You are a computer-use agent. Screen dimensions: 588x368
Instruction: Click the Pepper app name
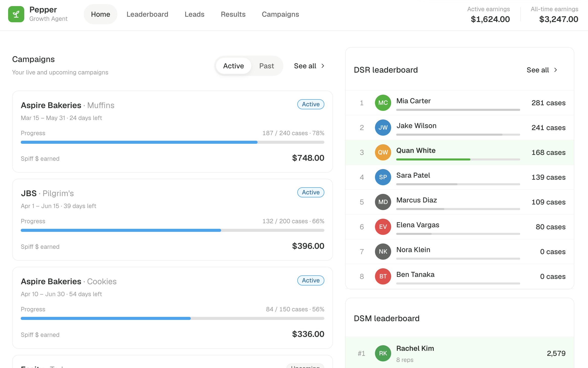[43, 10]
